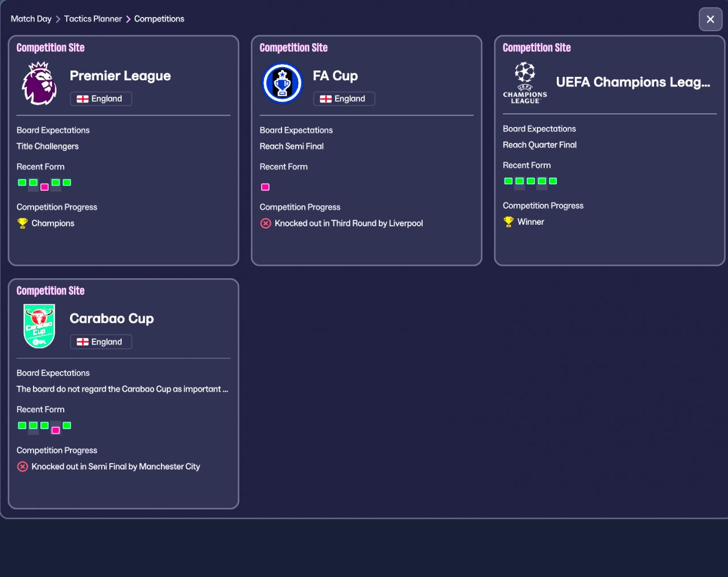Image resolution: width=728 pixels, height=577 pixels.
Task: Click first green form square in Carabao Cup
Action: point(22,426)
